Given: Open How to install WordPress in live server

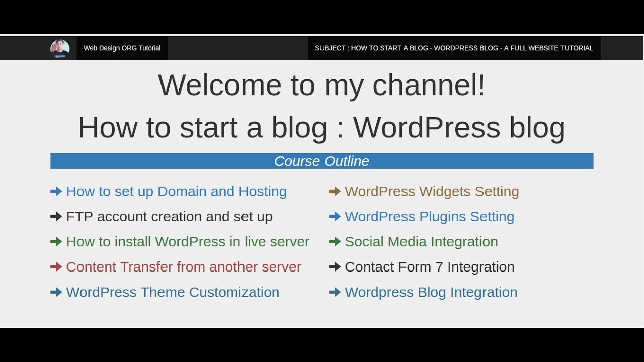Looking at the screenshot, I should [188, 242].
